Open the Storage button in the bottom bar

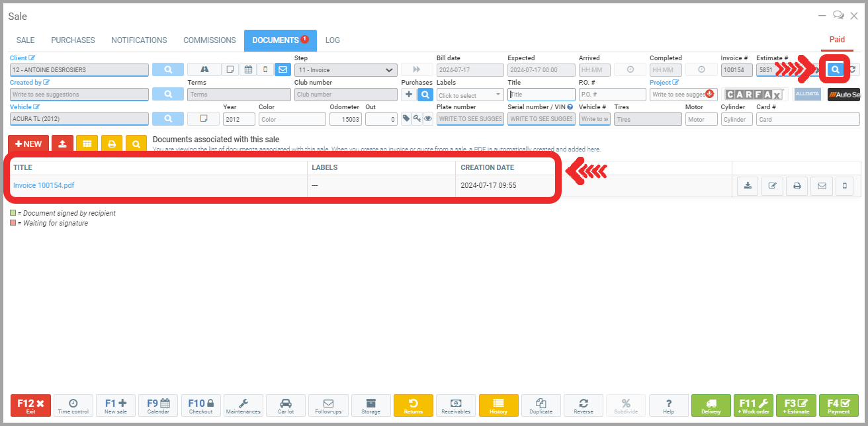coord(370,405)
